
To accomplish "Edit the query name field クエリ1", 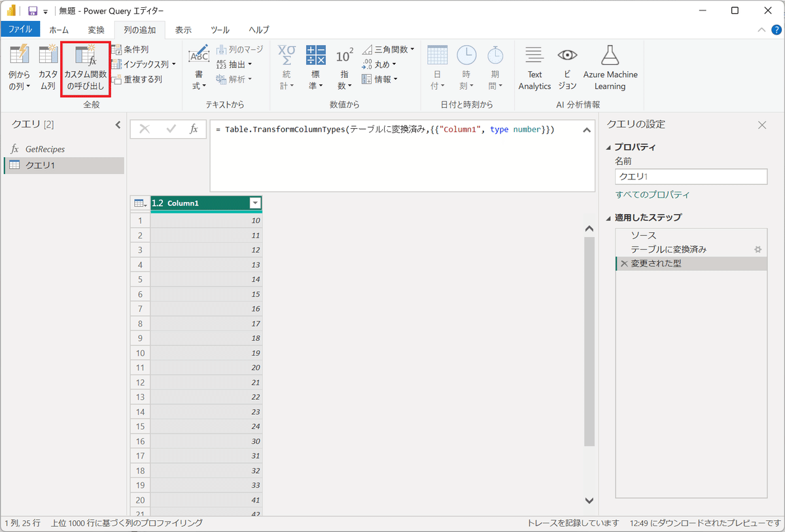I will coord(691,177).
